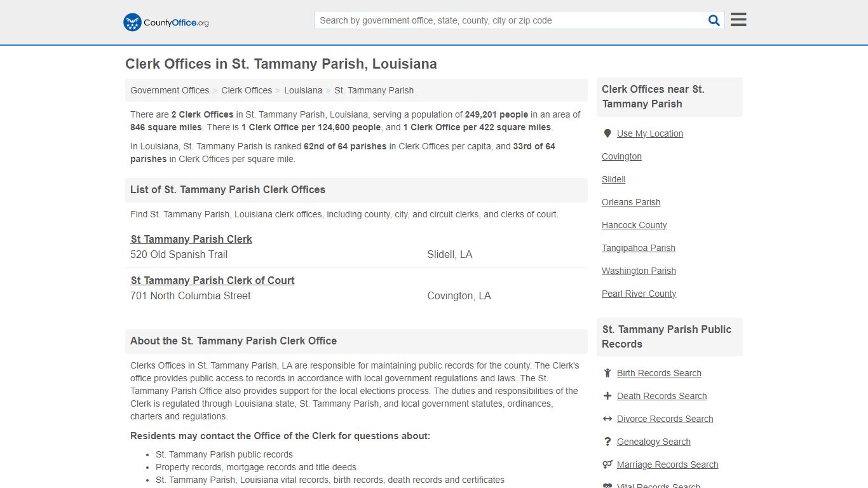
Task: Click Use My Location link
Action: click(x=649, y=133)
